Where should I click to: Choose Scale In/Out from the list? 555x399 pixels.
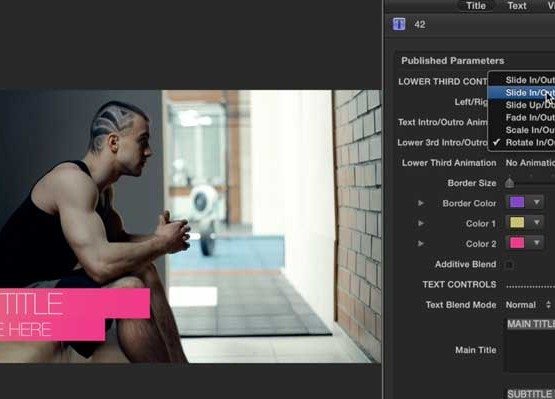pyautogui.click(x=521, y=130)
